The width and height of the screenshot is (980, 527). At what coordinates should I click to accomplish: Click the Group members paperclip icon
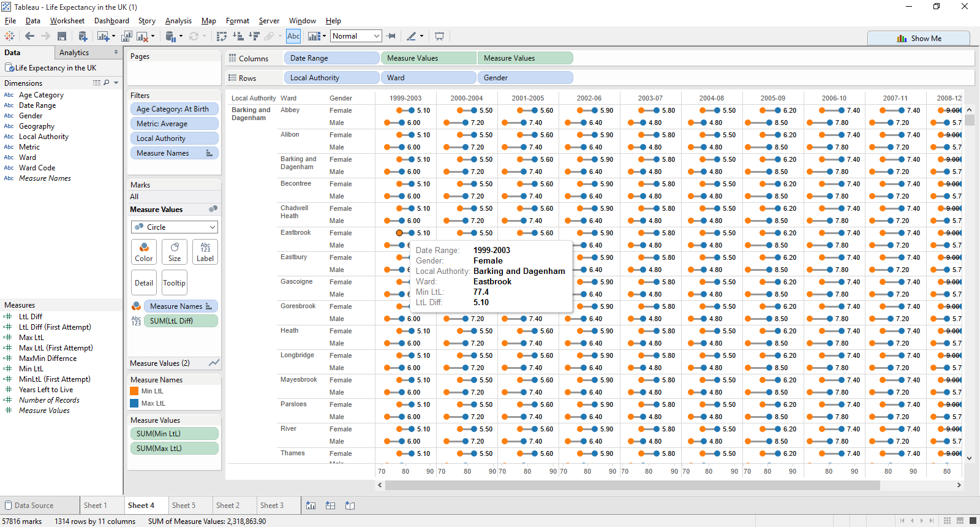[269, 36]
